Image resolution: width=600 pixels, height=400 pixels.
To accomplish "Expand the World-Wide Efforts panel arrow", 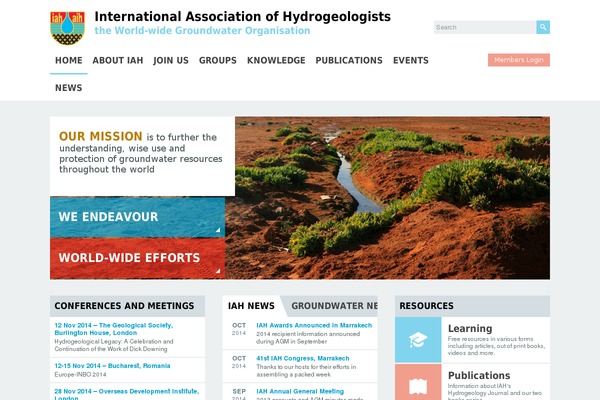I will point(218,271).
